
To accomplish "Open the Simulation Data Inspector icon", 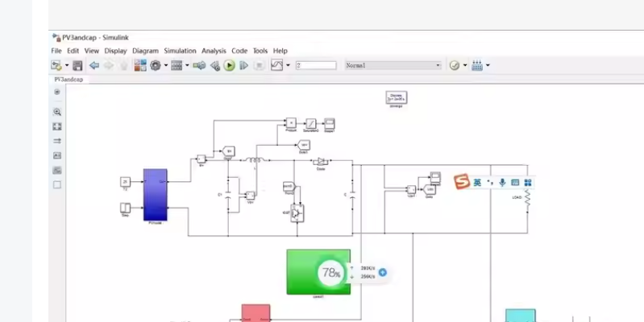I will click(276, 65).
